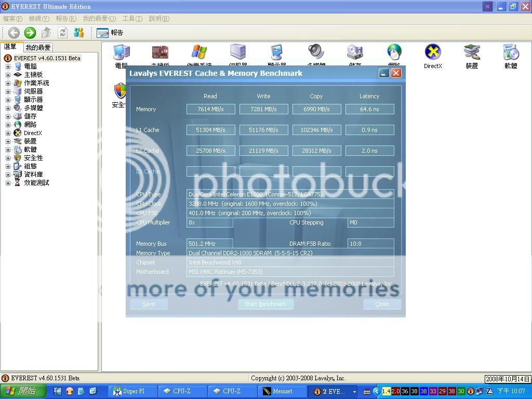Expand the 網路 tree node
This screenshot has width=532, height=399.
click(x=8, y=125)
